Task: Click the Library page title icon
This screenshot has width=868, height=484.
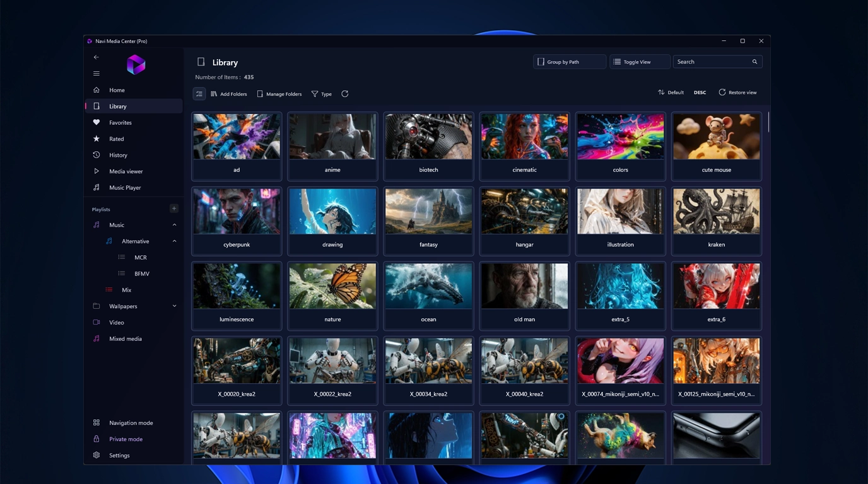Action: tap(201, 62)
